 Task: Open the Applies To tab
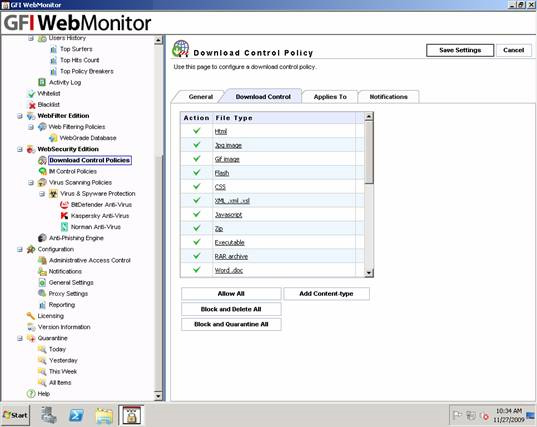[330, 97]
